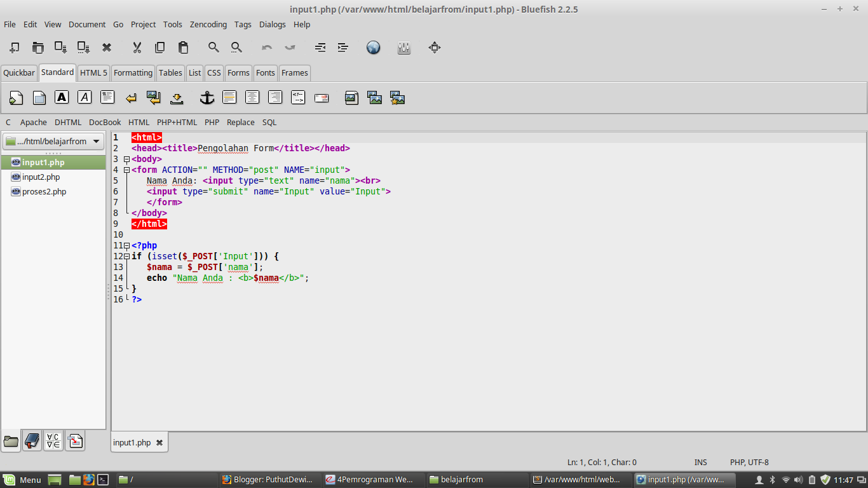
Task: Click the Unindent icon
Action: pyautogui.click(x=320, y=48)
